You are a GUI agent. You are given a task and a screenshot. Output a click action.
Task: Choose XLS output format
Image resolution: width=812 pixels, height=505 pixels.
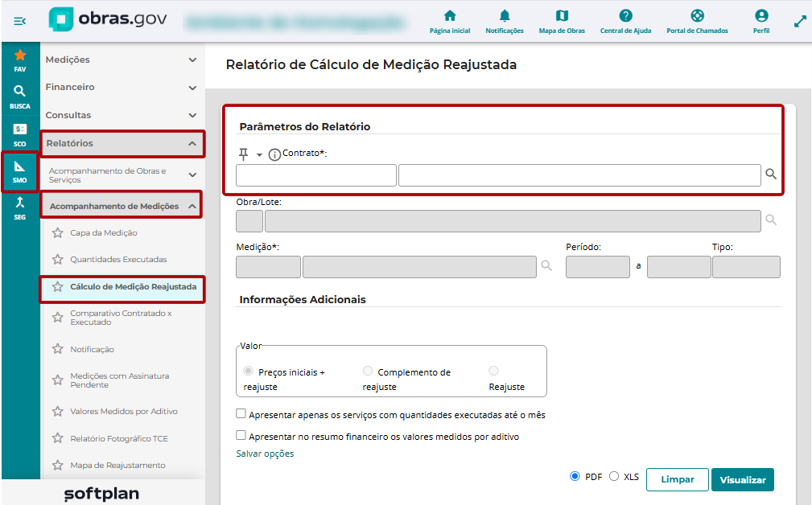[x=614, y=476]
